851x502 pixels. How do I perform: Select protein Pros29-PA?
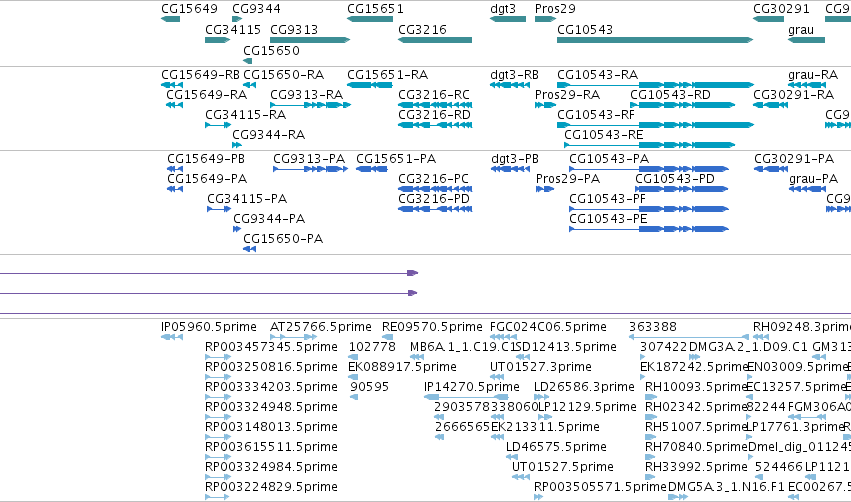(545, 189)
